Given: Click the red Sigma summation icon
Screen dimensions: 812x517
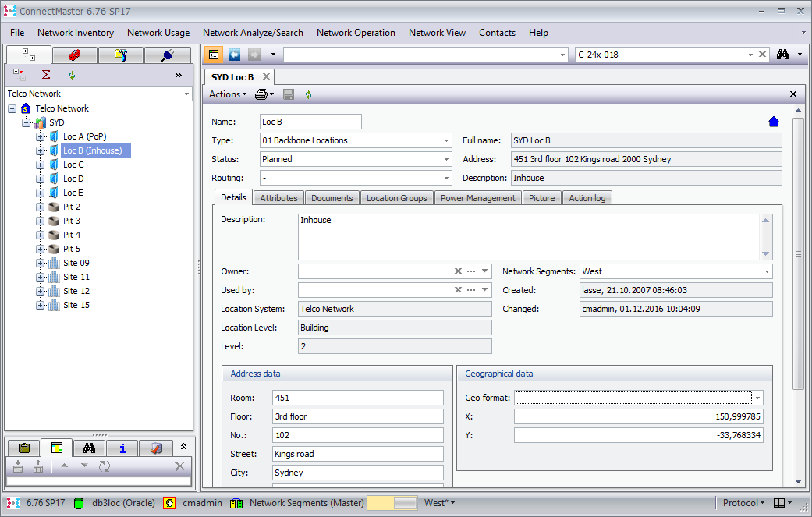Looking at the screenshot, I should click(46, 75).
